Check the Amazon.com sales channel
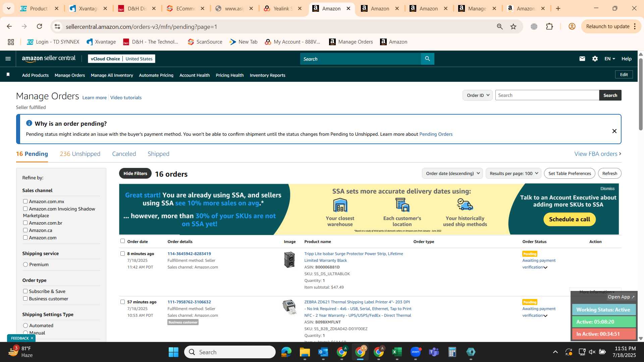Screen dimensions: 644x362 [25, 237]
